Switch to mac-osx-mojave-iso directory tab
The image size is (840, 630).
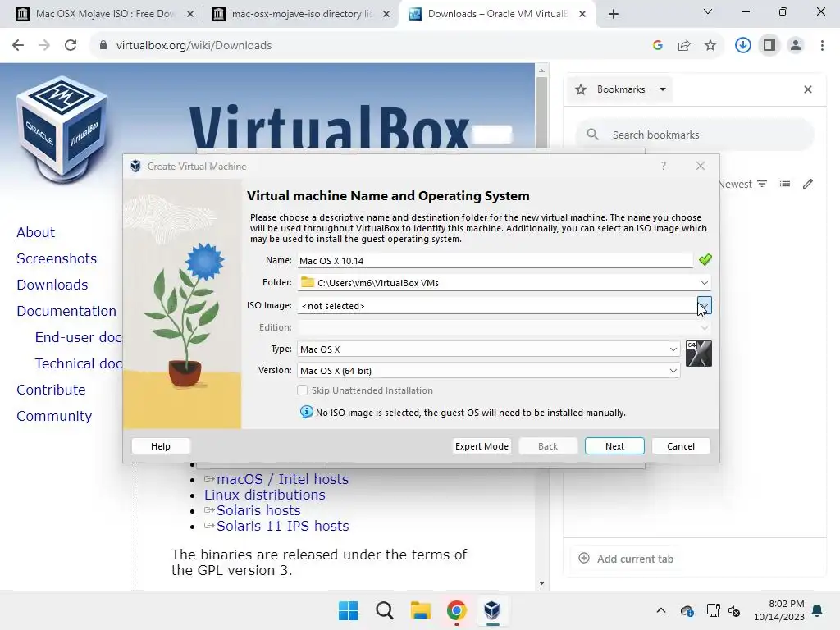[x=294, y=14]
